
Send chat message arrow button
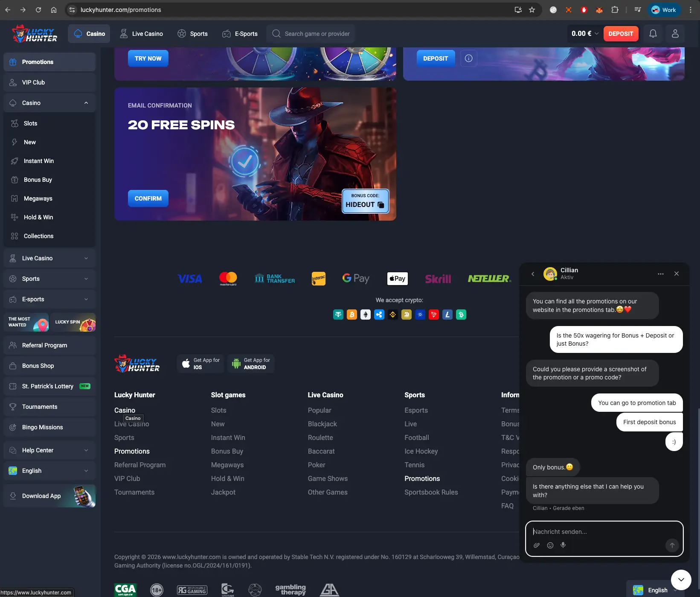(x=672, y=545)
